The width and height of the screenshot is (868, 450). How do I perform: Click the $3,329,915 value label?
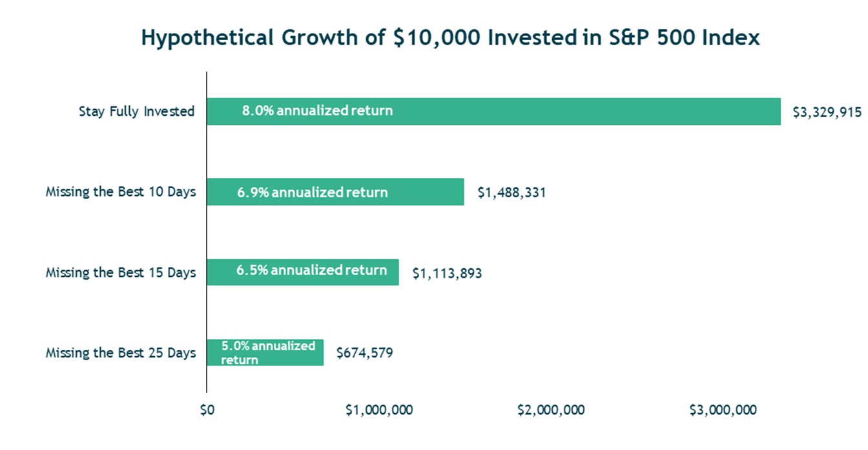(827, 112)
